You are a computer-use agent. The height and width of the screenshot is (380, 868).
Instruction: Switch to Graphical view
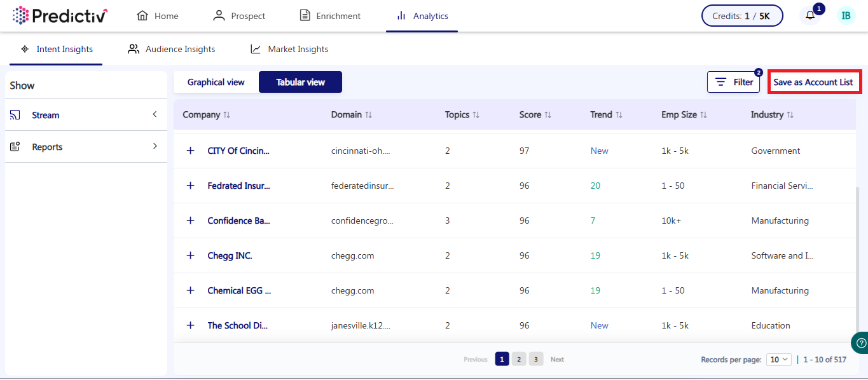point(216,82)
